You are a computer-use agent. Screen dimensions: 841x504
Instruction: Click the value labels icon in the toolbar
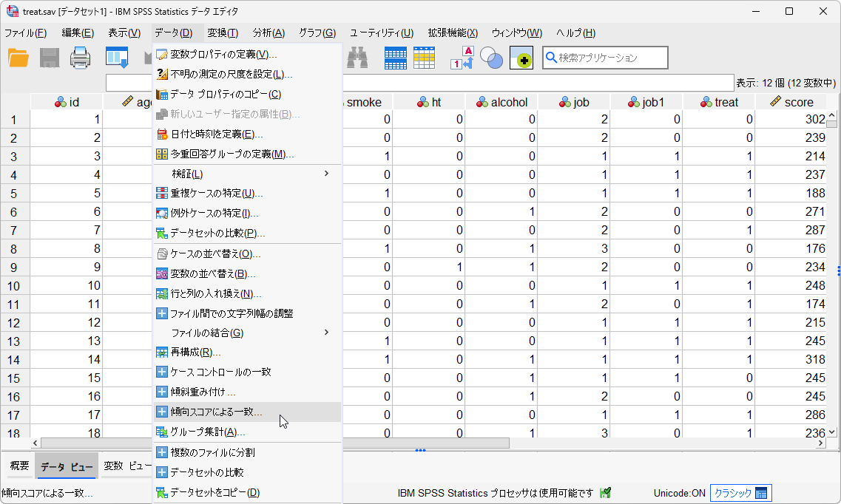click(x=462, y=58)
